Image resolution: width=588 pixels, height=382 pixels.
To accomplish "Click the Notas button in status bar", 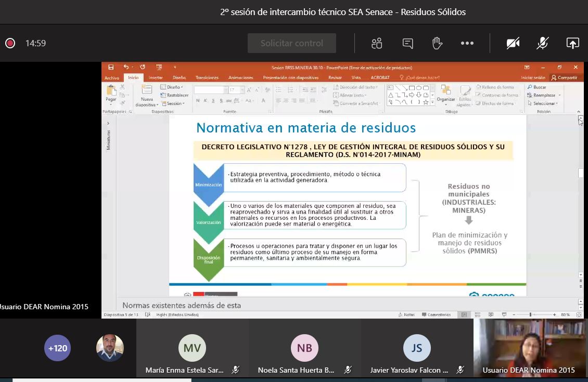I will [406, 314].
